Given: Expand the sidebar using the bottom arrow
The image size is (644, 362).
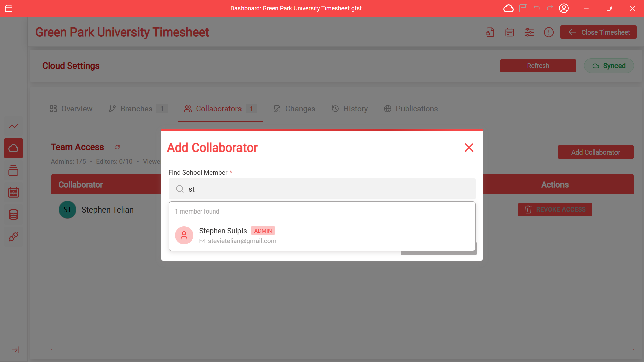Looking at the screenshot, I should 15,350.
